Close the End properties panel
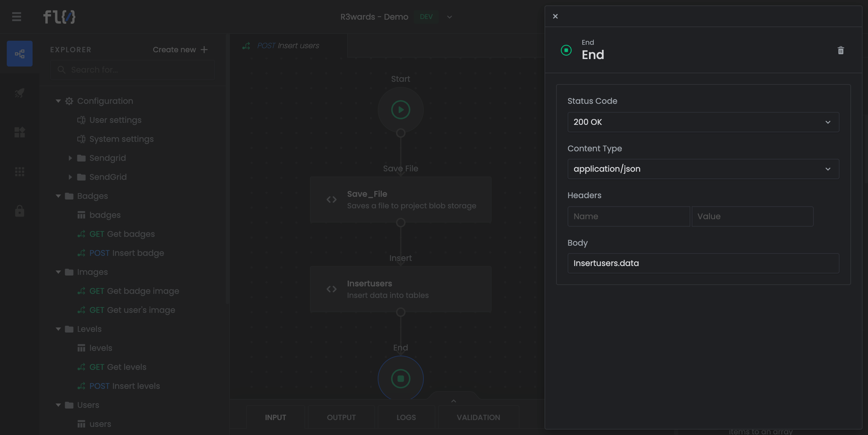The height and width of the screenshot is (435, 868). [555, 16]
